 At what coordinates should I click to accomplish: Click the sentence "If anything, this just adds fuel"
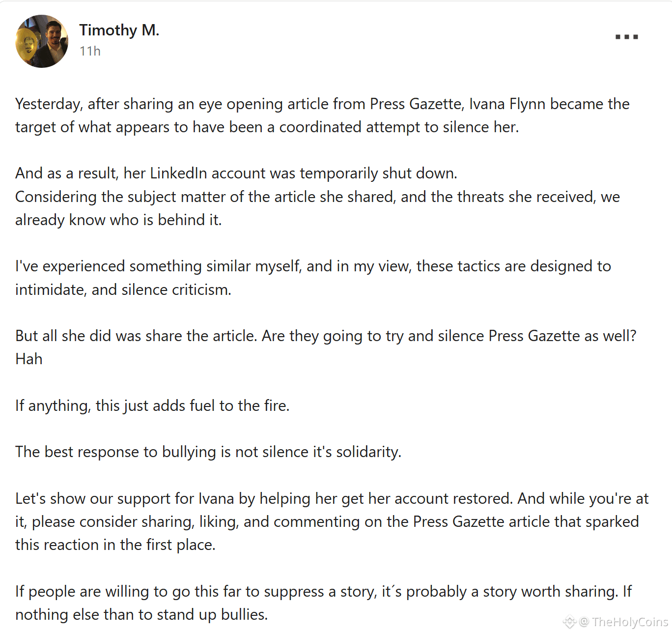(x=152, y=406)
